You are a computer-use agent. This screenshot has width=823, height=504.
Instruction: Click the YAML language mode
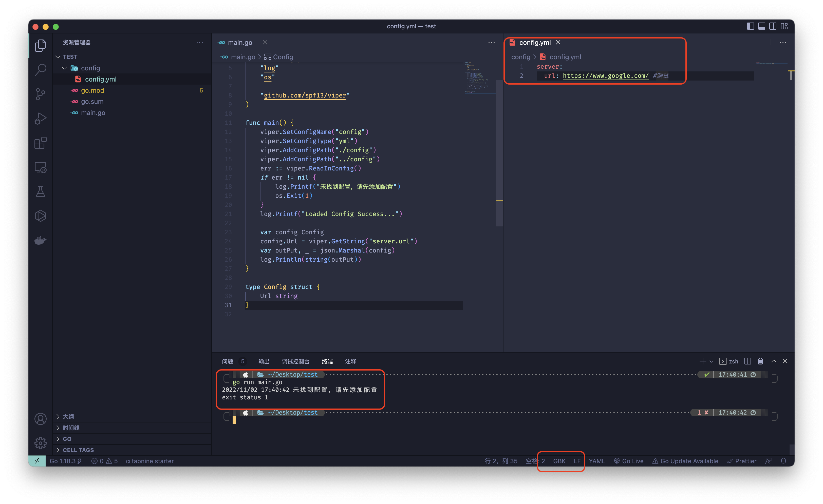tap(596, 461)
